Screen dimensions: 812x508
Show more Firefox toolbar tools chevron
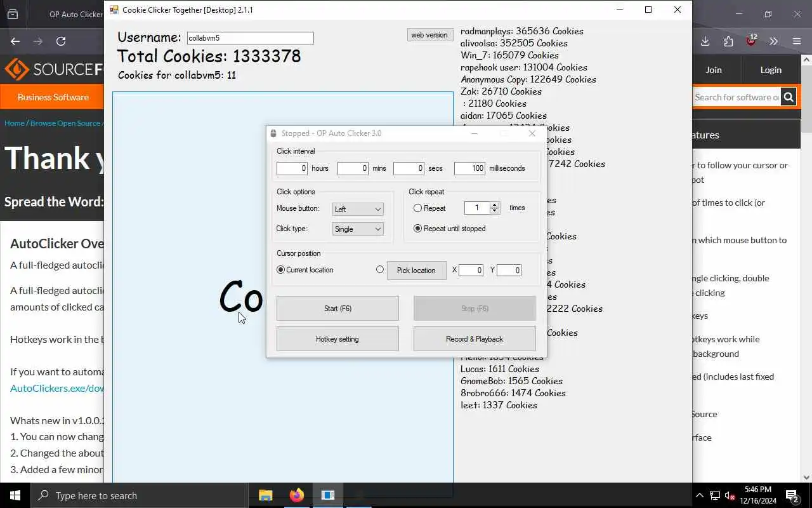(773, 41)
